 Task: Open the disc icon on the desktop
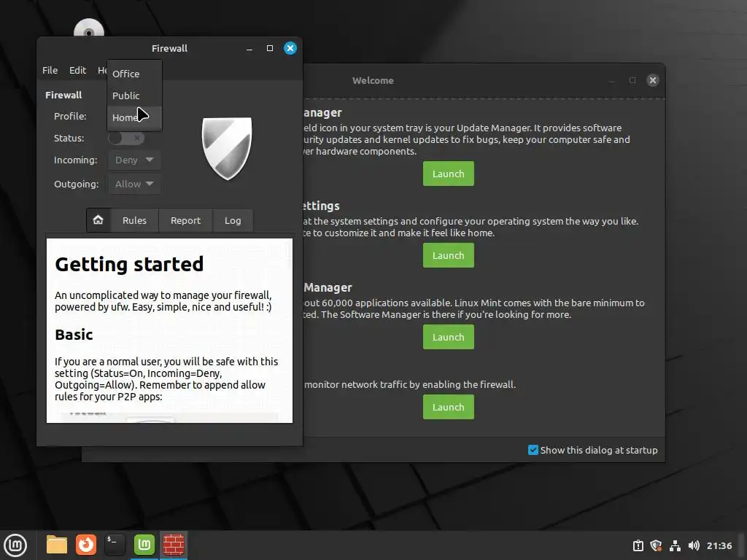(88, 28)
